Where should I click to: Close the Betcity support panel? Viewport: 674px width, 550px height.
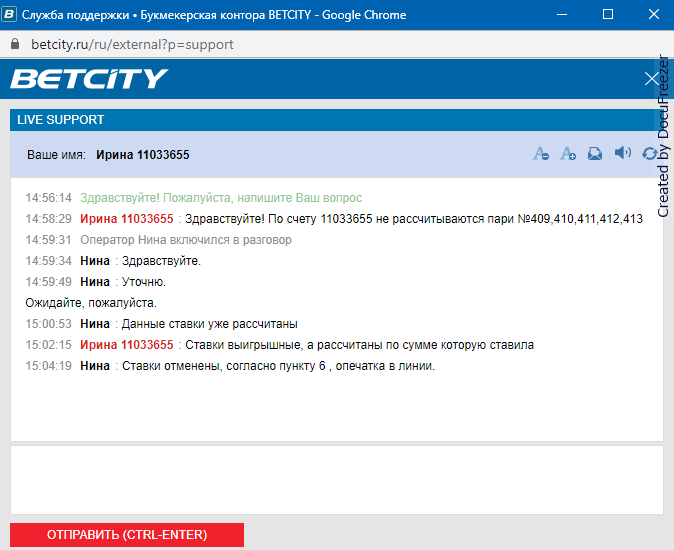point(652,79)
